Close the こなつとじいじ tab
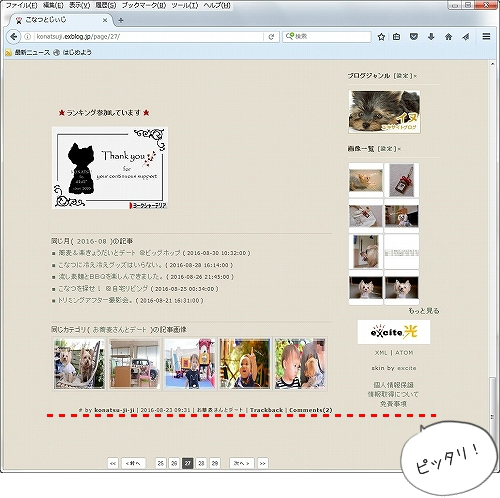Viewport: 500px width, 498px height. tap(105, 20)
